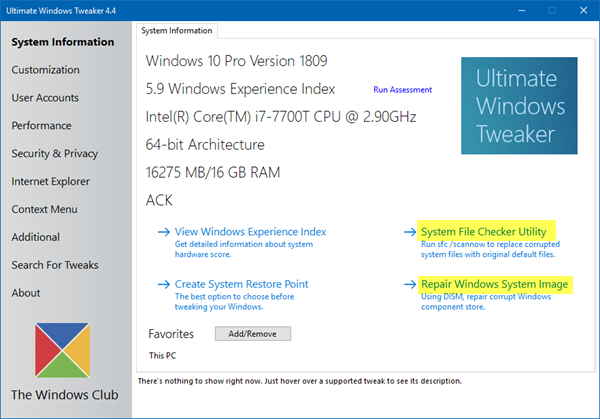
Task: Select the System Information tab
Action: point(177,31)
